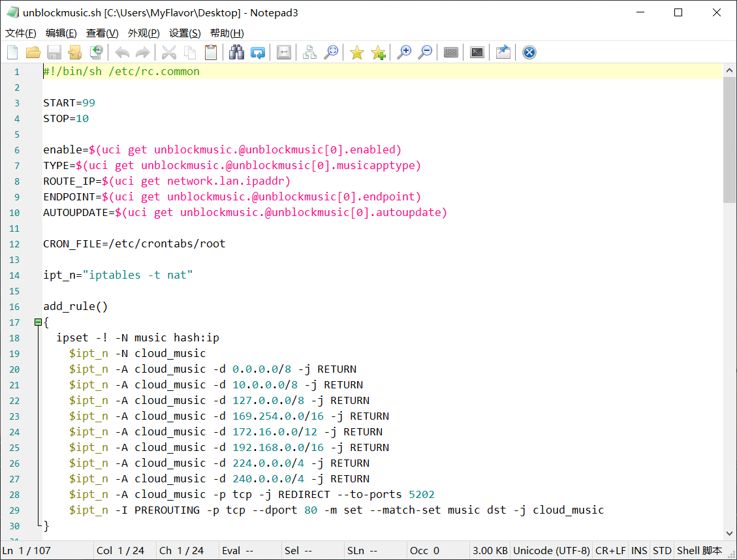Click the shebang line #!/bin/sh /etc/rc.common
The height and width of the screenshot is (560, 737).
tap(121, 71)
